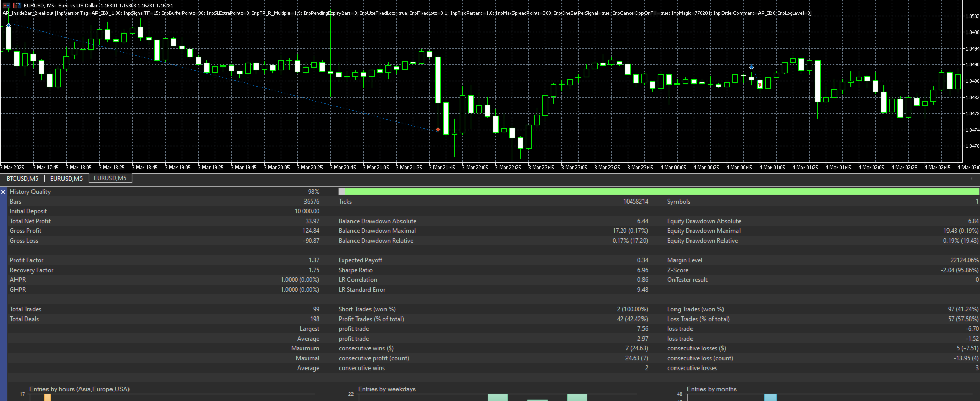Click the bar-chart icon left of EURUSD, M5 title

pos(17,5)
